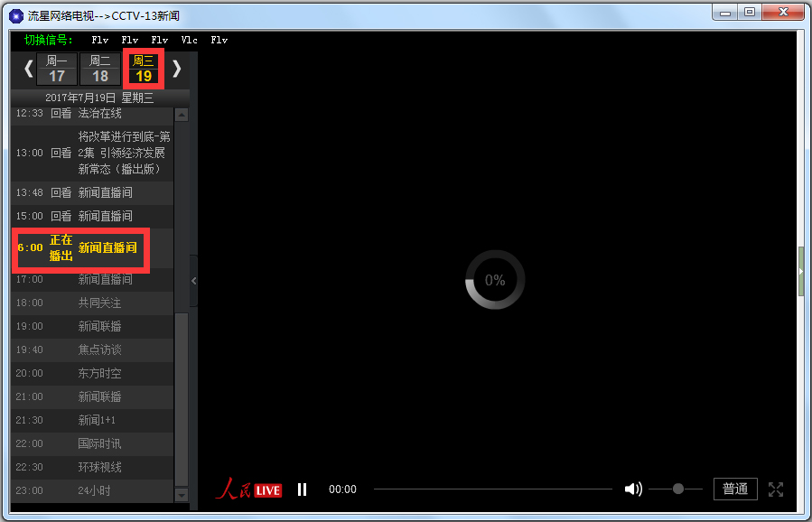812x522 pixels.
Task: Go to previous days with left arrow
Action: pos(28,69)
